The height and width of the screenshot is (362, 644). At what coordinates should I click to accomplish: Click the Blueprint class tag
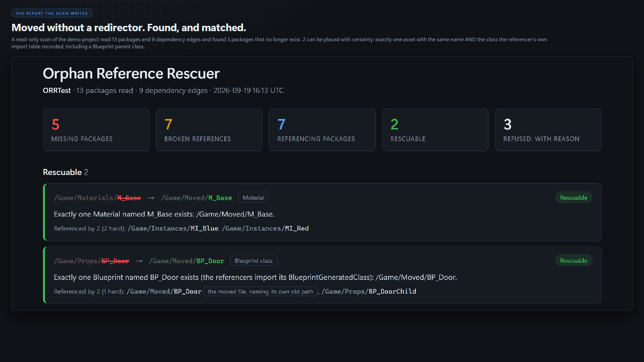254,260
